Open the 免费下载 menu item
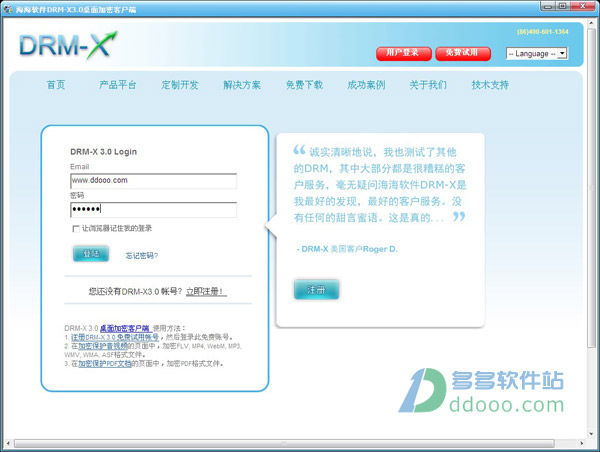Screen dimensions: 600x452 coord(304,85)
